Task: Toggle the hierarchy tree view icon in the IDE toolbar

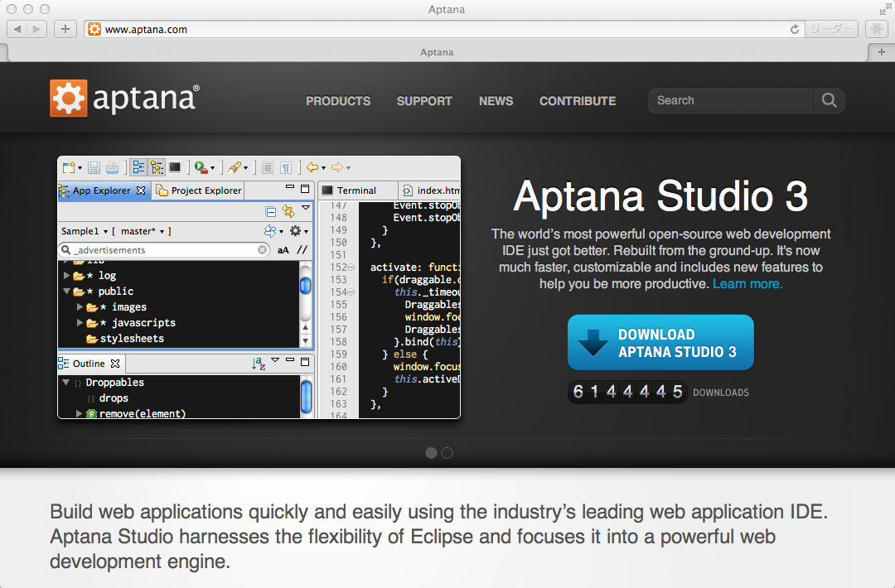Action: (x=157, y=167)
